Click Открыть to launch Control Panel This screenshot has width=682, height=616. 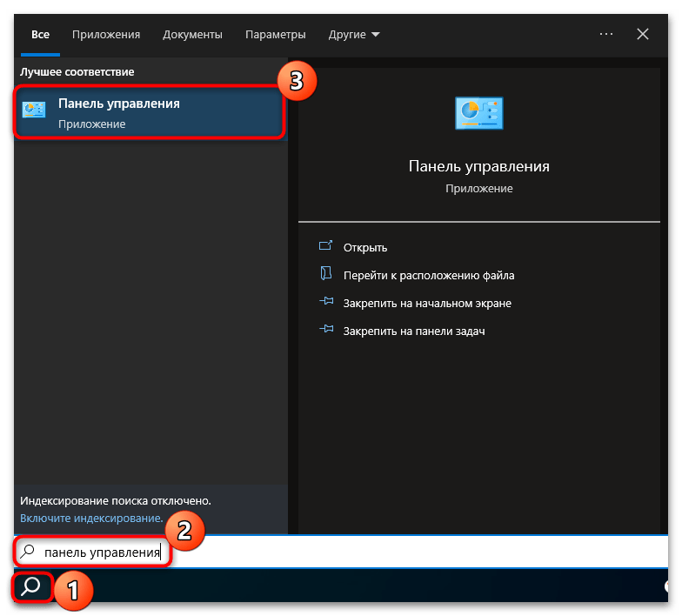tap(365, 247)
